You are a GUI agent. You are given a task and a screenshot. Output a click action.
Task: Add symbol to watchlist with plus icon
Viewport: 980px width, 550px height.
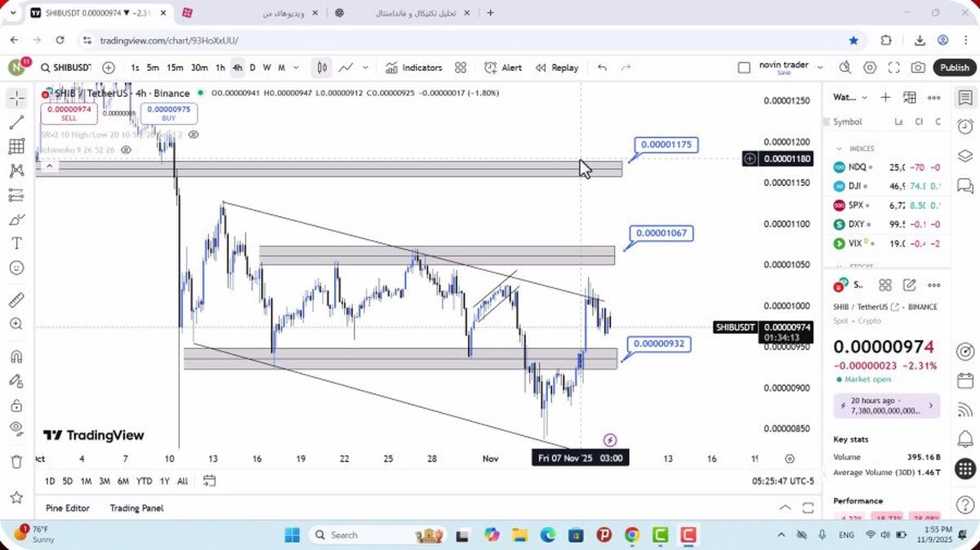885,97
